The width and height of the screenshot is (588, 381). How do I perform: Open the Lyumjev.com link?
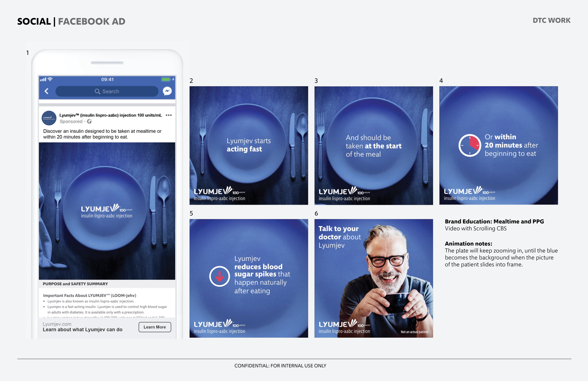click(x=57, y=324)
